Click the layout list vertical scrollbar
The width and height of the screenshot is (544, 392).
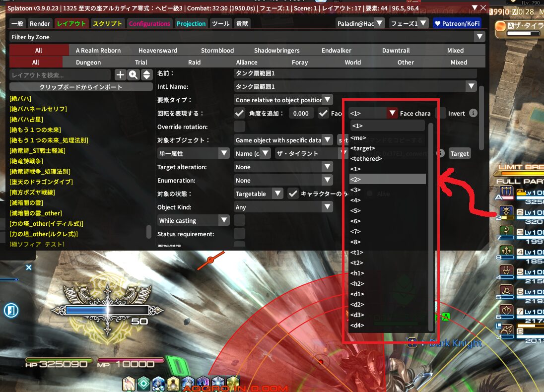148,232
